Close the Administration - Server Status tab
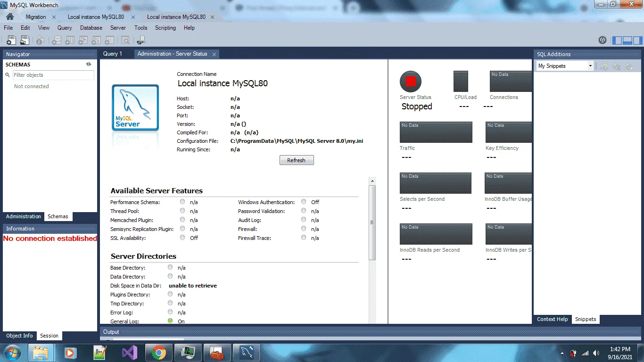This screenshot has height=362, width=644. click(x=214, y=54)
